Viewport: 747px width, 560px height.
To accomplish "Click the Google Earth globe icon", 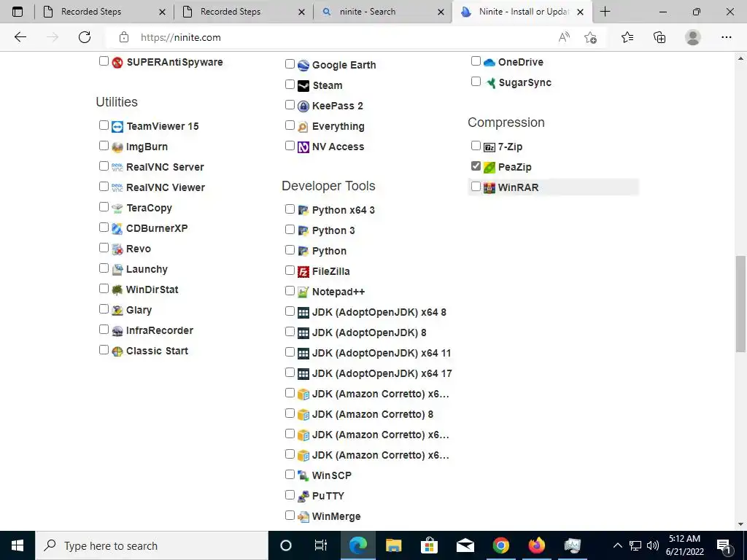I will tap(303, 65).
